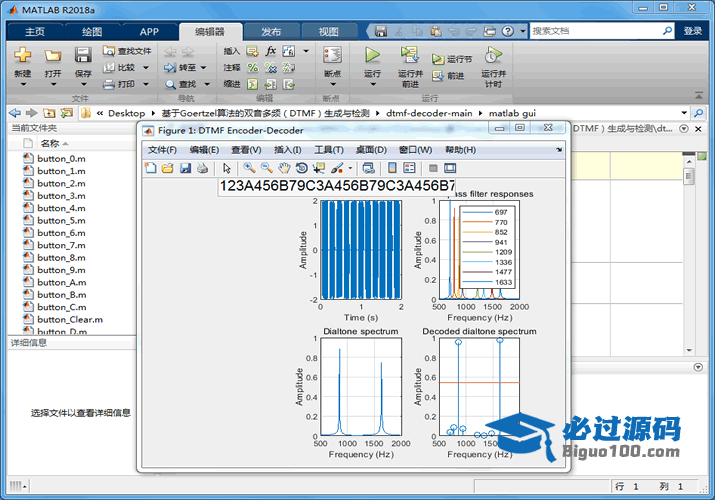Select button_0.m in file list
The width and height of the screenshot is (715, 500).
click(61, 159)
